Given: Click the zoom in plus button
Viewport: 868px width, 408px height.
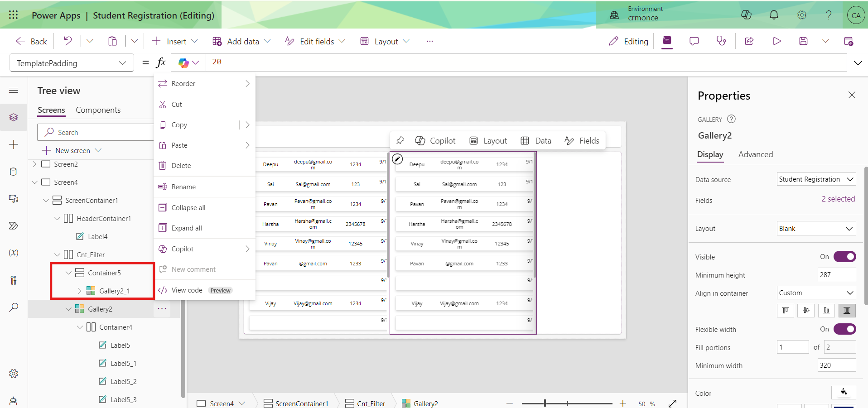Looking at the screenshot, I should click(623, 403).
